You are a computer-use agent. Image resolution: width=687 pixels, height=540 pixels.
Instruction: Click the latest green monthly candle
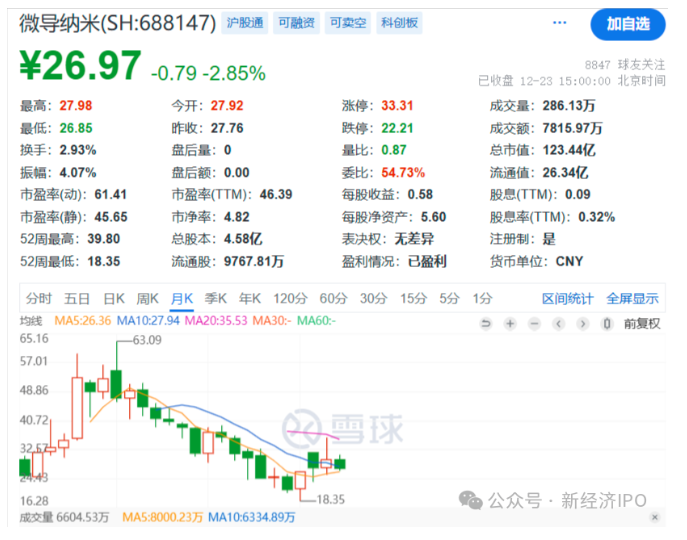(x=340, y=464)
